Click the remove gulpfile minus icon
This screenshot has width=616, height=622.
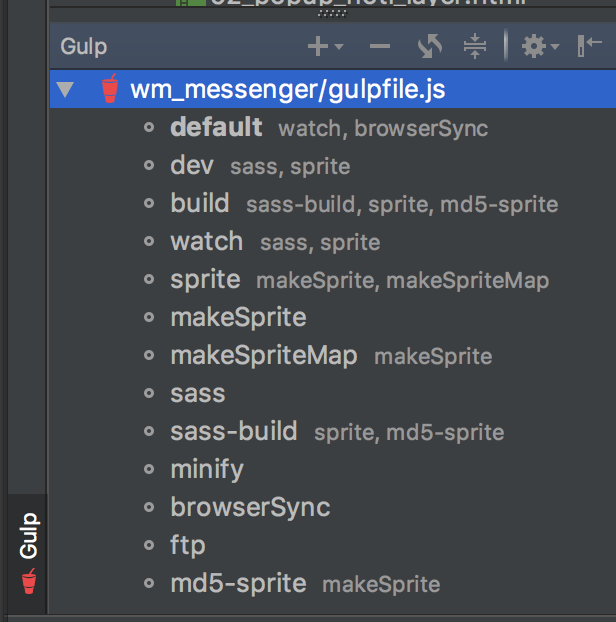tap(380, 46)
